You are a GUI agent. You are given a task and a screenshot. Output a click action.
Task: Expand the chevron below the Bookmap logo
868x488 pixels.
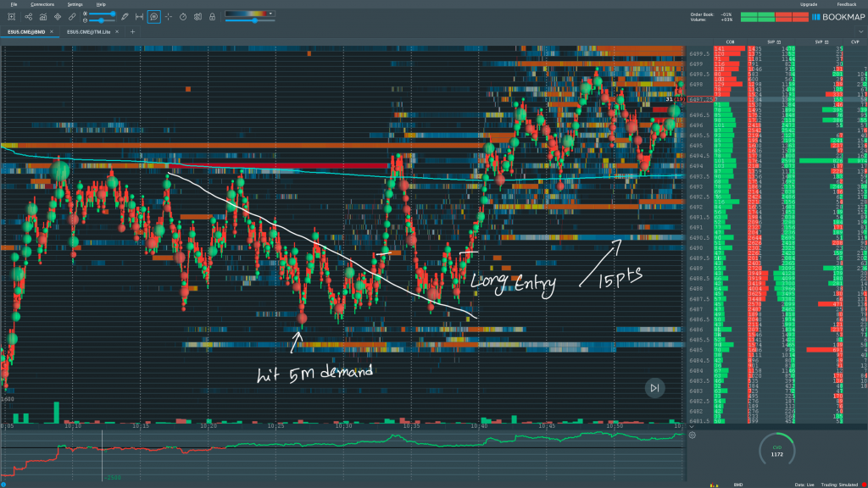click(860, 31)
